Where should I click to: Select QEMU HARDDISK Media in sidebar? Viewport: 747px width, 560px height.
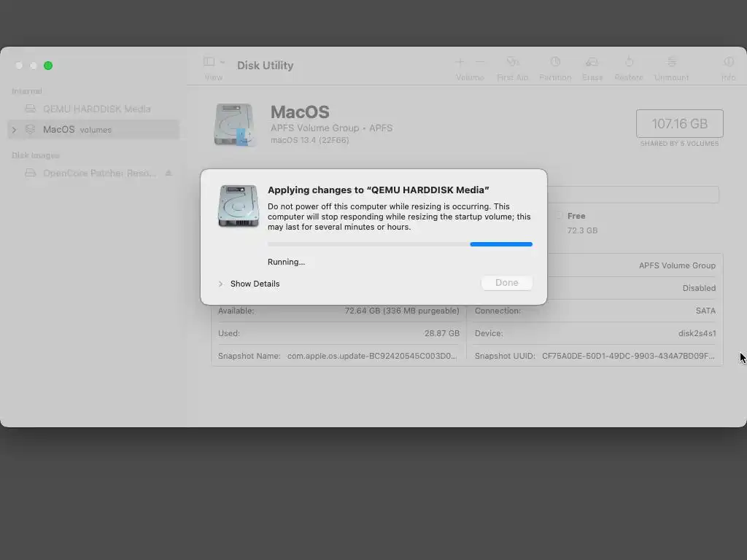pos(94,109)
